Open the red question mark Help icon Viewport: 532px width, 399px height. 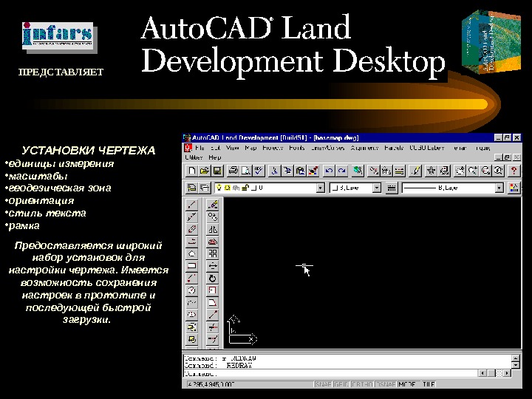(514, 171)
